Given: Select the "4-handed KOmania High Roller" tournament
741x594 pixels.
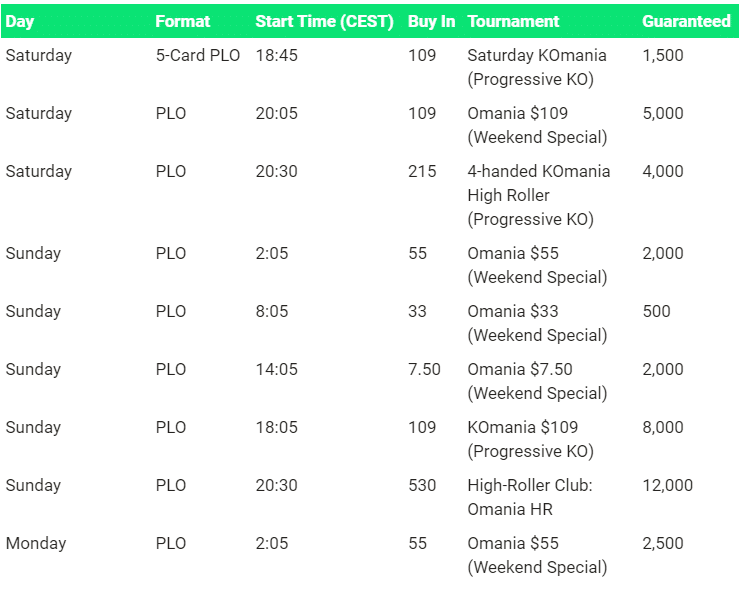Looking at the screenshot, I should (538, 195).
